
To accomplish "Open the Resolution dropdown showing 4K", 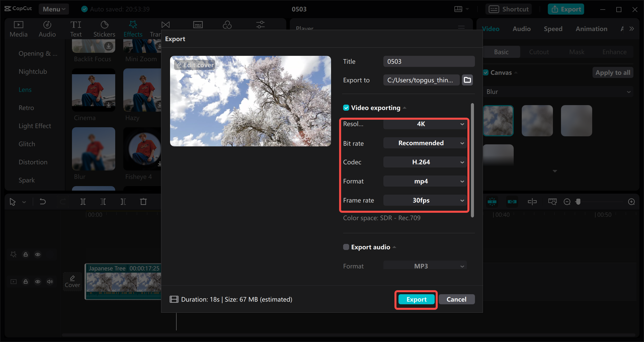I will (425, 124).
